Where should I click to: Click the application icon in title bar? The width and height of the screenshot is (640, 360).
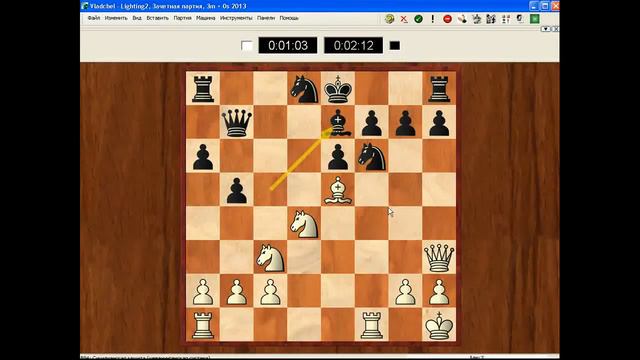[85, 6]
